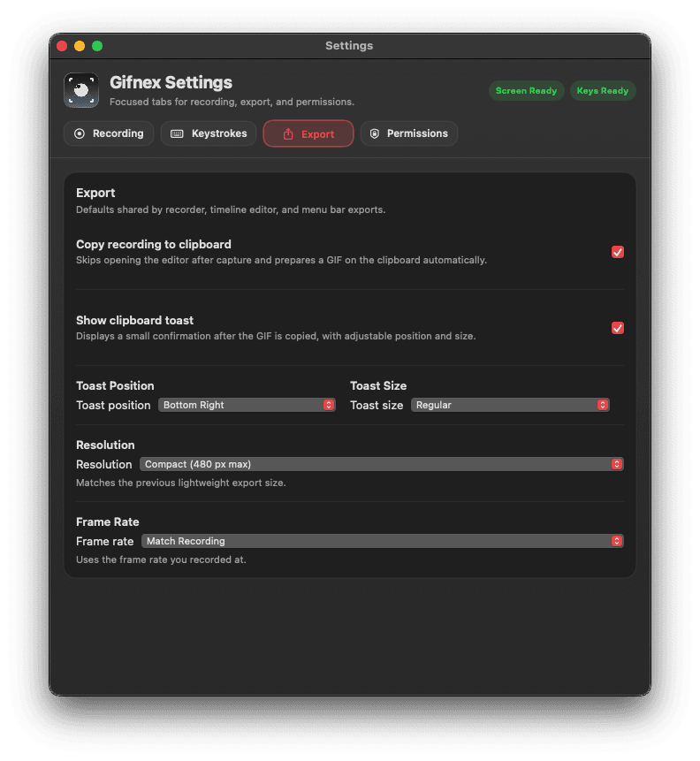Select the Export tab
The width and height of the screenshot is (700, 761).
coord(308,133)
